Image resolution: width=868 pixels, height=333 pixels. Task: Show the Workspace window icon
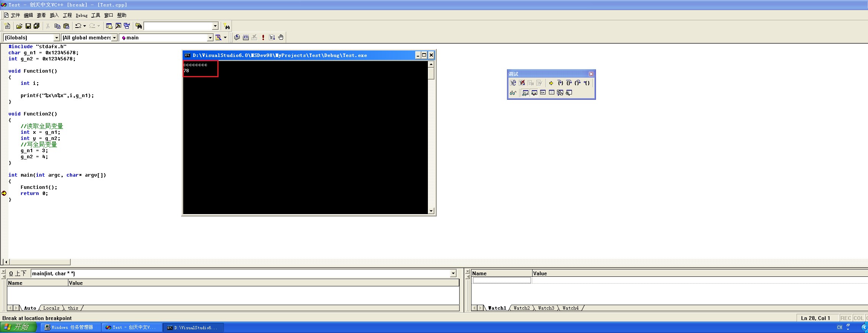109,26
